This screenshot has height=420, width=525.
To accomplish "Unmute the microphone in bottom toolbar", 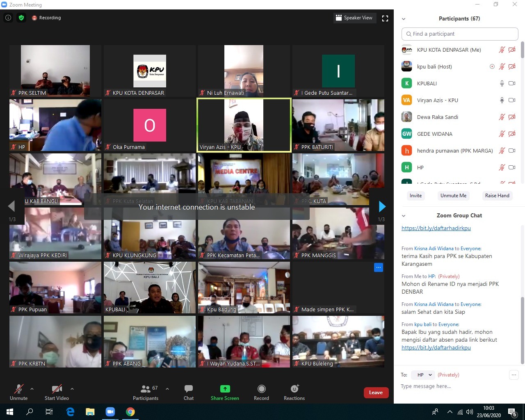I will pos(18,389).
